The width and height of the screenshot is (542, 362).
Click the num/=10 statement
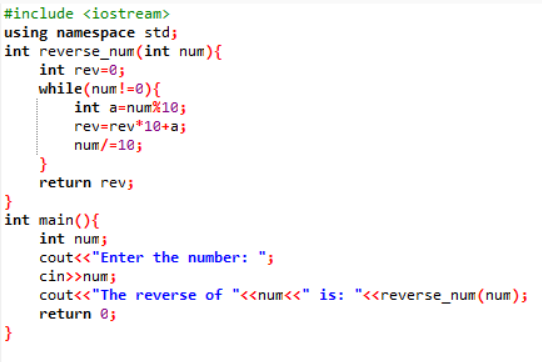[108, 145]
